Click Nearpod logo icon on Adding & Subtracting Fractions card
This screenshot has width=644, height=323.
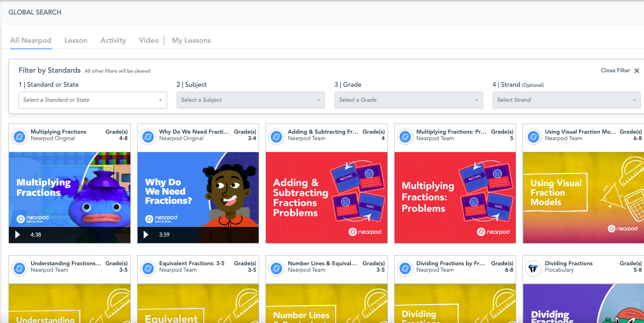point(276,137)
